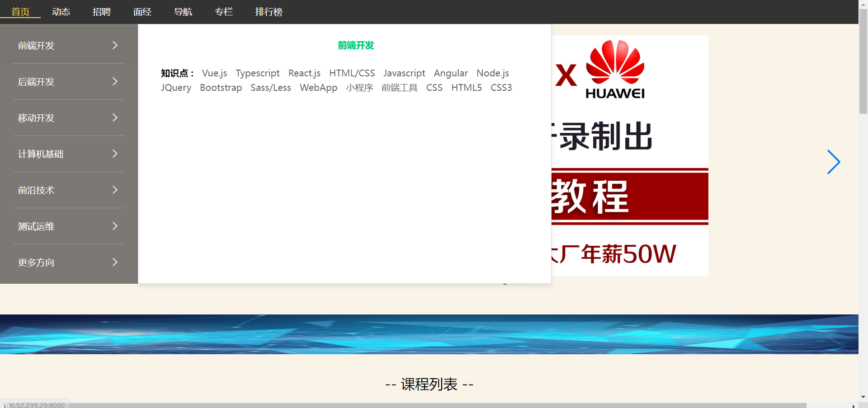Open the 招聘 nav tab
This screenshot has width=868, height=408.
click(x=102, y=12)
